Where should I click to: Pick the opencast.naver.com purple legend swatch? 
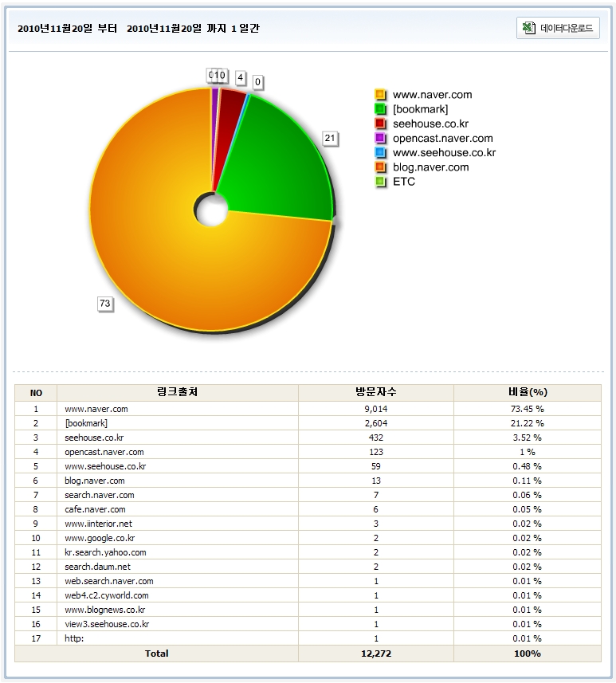point(380,138)
